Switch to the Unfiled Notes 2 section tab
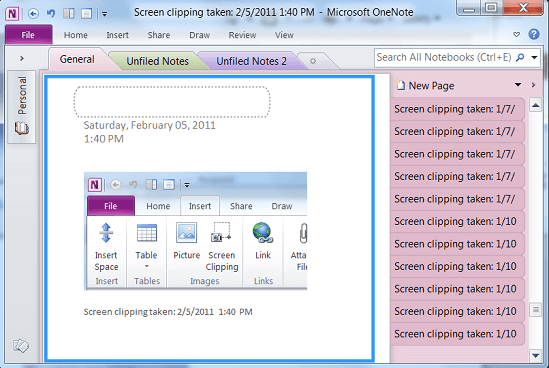The image size is (549, 368). tap(251, 61)
